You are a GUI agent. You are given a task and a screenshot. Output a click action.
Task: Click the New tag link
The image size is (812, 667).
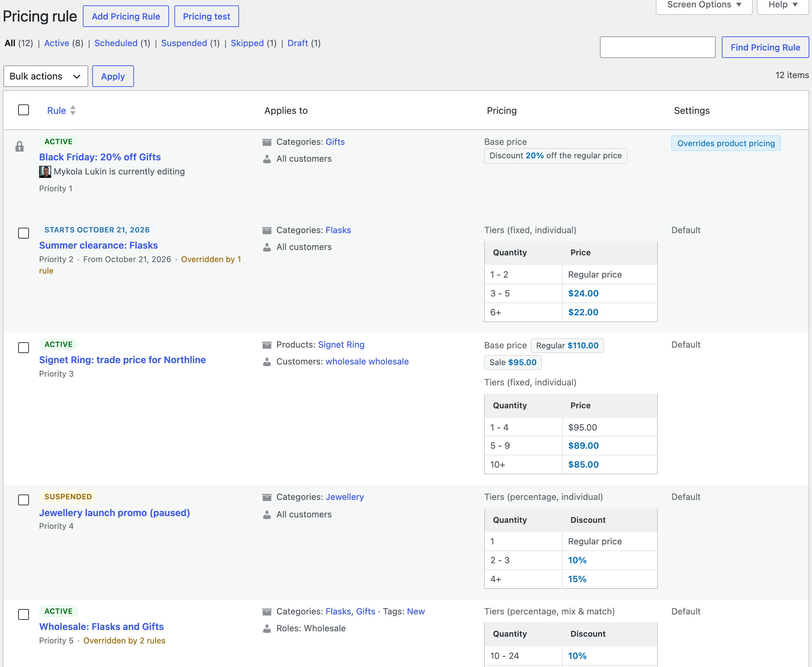coord(416,611)
